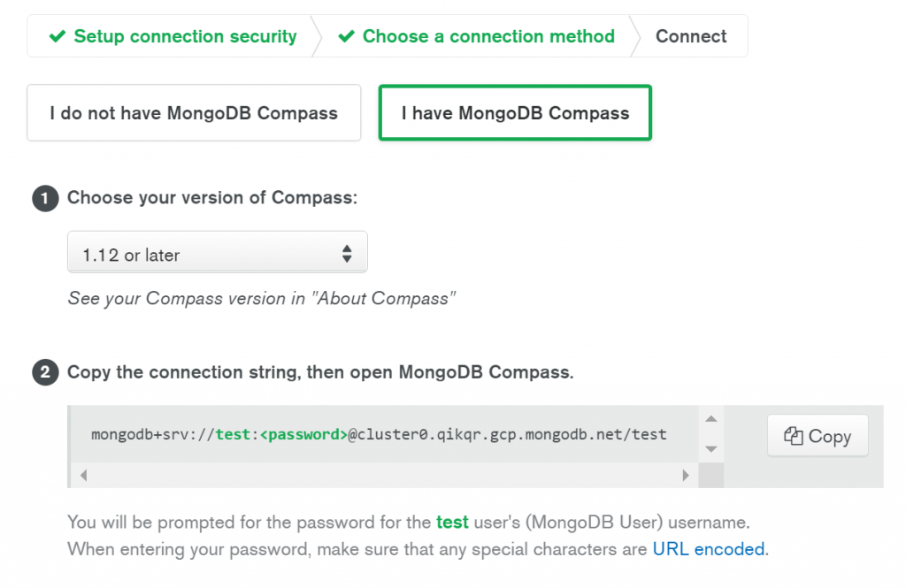Click the copy icon in Copy button
Viewport: 906px width, 588px height.
(x=794, y=436)
